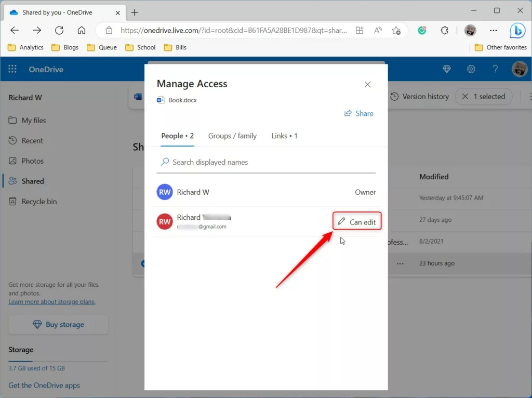Click the Book.docx file name
Image resolution: width=532 pixels, height=398 pixels.
182,100
